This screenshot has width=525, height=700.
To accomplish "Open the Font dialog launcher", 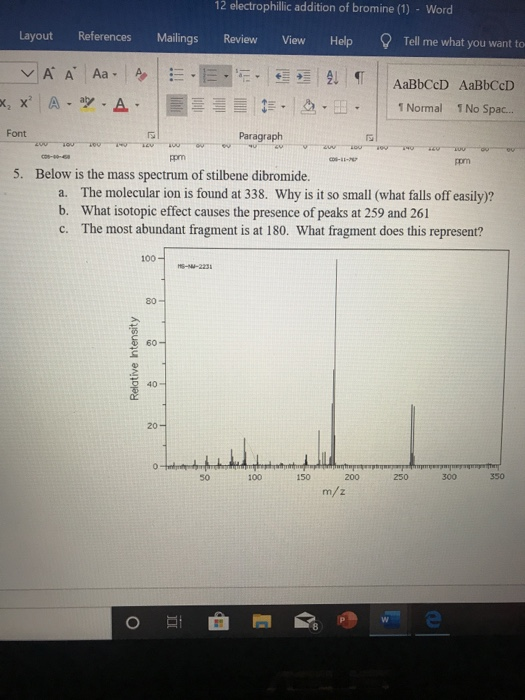I will click(x=151, y=134).
